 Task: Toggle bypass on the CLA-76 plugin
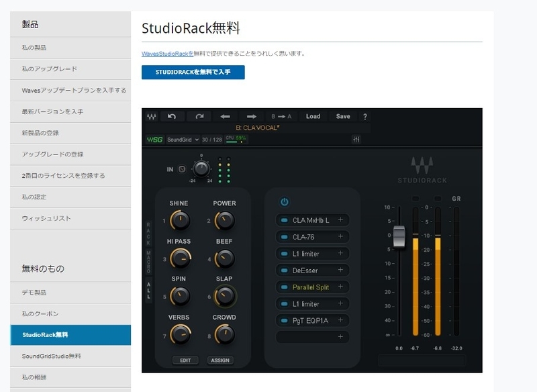(284, 237)
